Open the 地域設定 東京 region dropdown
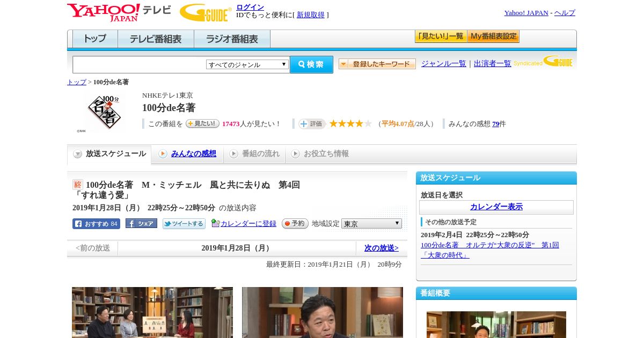Viewport: 644px width, 338px height. (371, 223)
